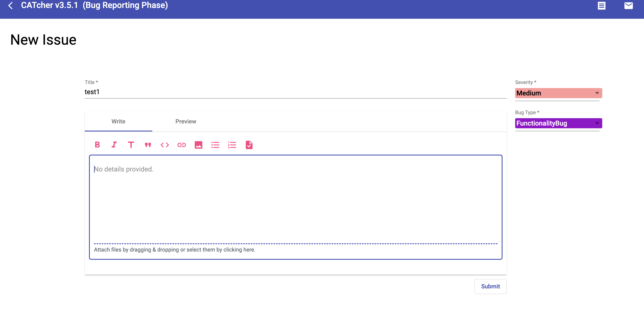Open the mail envelope icon in the header

tap(628, 5)
